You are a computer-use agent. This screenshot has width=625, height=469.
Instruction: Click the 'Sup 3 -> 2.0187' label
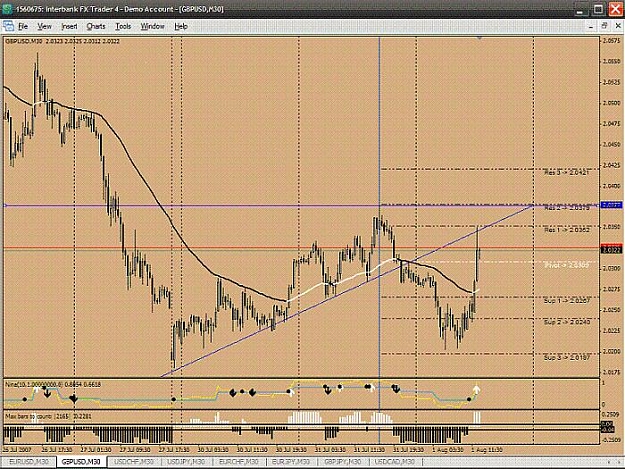click(567, 357)
